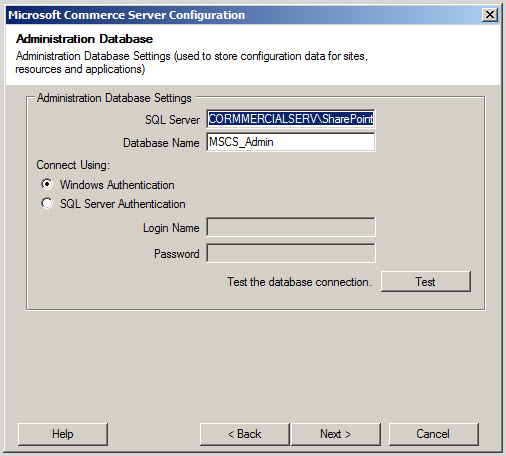Test the database connection with Test button

click(426, 282)
